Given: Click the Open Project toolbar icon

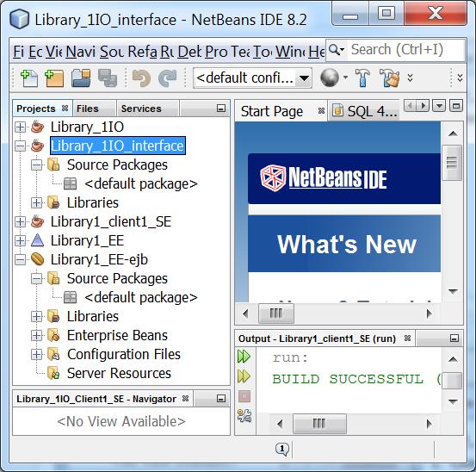Looking at the screenshot, I should 81,78.
